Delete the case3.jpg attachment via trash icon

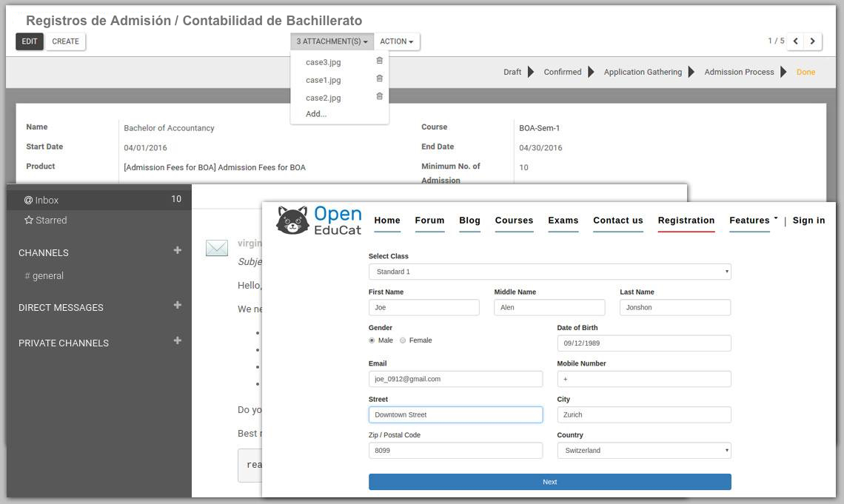[379, 61]
